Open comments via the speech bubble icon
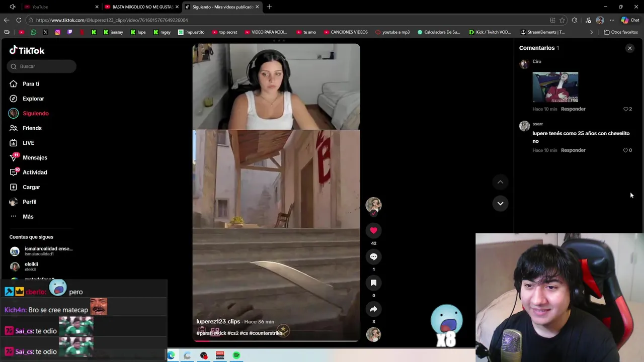644x362 pixels. coord(373,256)
